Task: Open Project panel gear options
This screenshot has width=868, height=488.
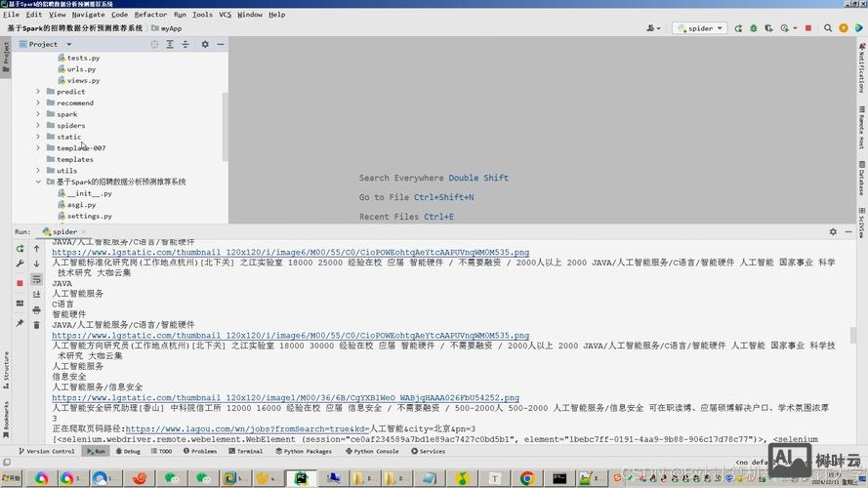Action: coord(205,44)
